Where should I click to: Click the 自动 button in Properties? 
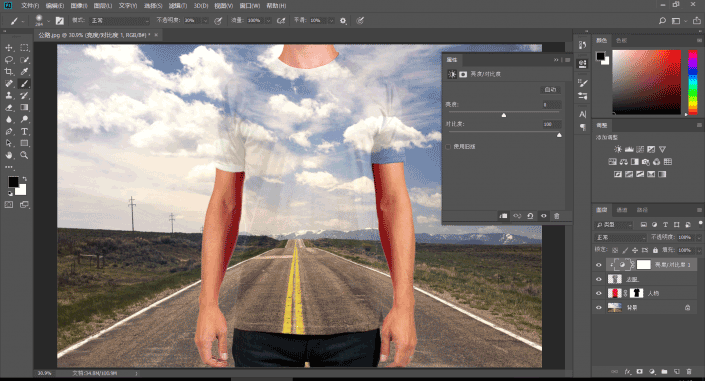[x=550, y=90]
